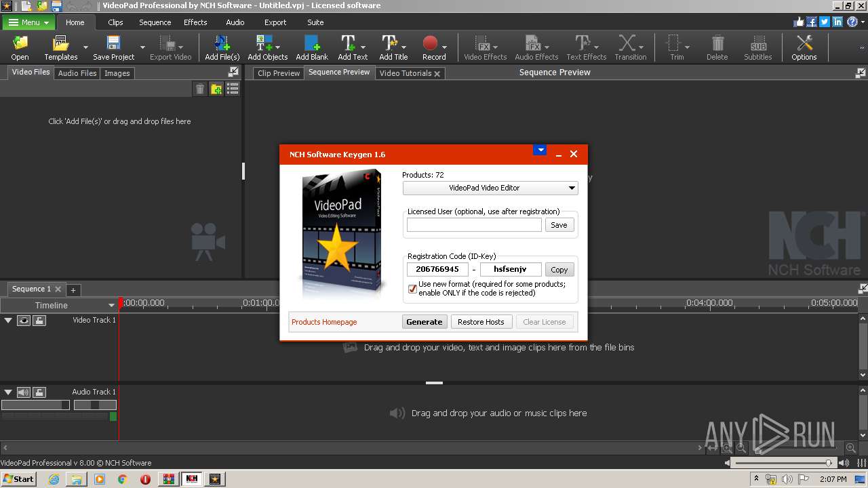Open the Timeline mode dropdown
868x488 pixels.
tap(60, 305)
